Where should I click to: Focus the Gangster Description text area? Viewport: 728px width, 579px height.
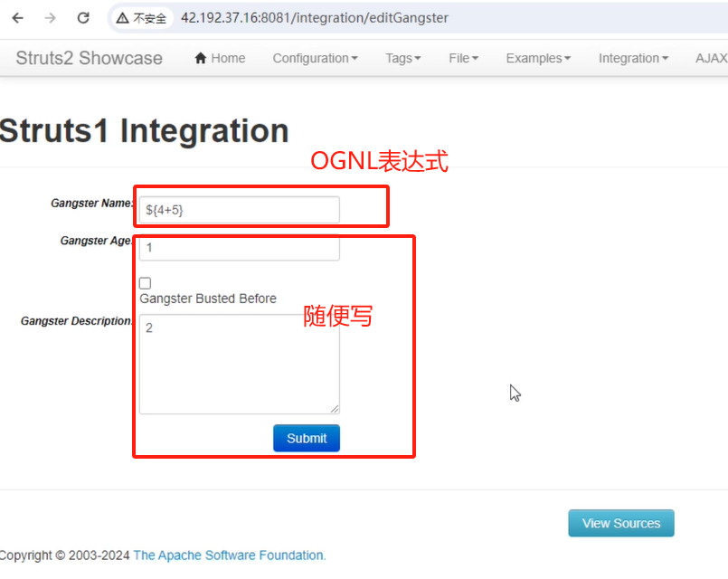point(239,364)
